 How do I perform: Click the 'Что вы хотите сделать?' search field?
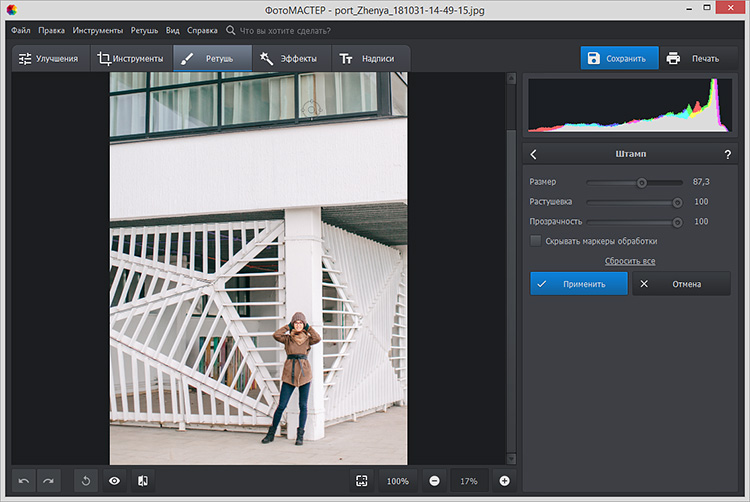tap(285, 31)
